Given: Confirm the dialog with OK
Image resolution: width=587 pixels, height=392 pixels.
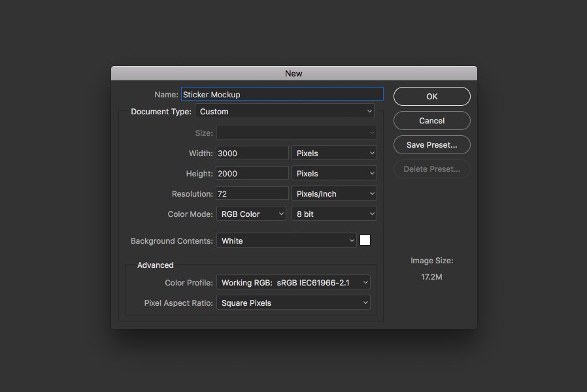Looking at the screenshot, I should click(x=431, y=97).
